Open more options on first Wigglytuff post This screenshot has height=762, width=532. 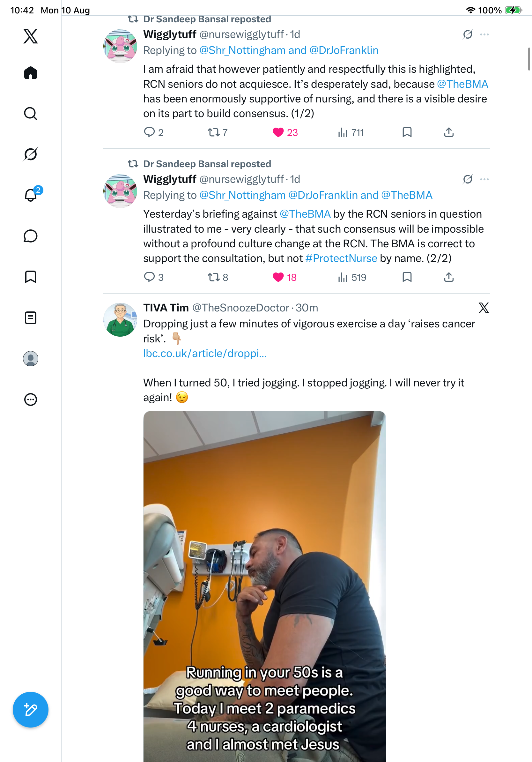(x=484, y=34)
